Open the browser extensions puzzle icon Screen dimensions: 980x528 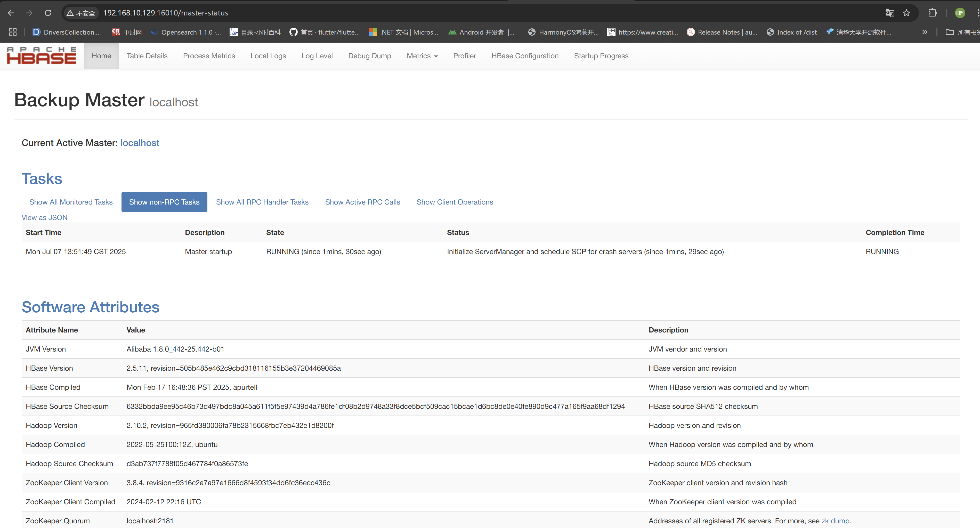932,13
